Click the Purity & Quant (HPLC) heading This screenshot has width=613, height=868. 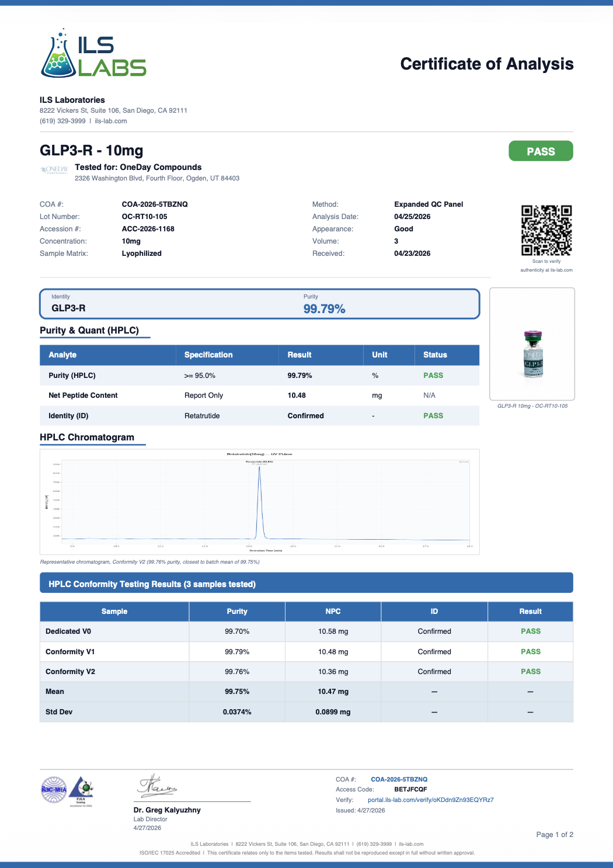click(x=89, y=330)
